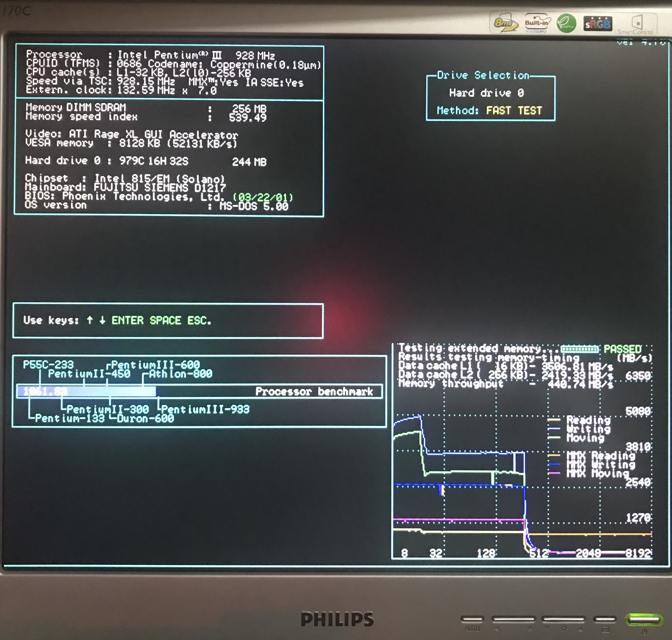Click the Reading legend line swatch
The width and height of the screenshot is (672, 640).
[554, 420]
